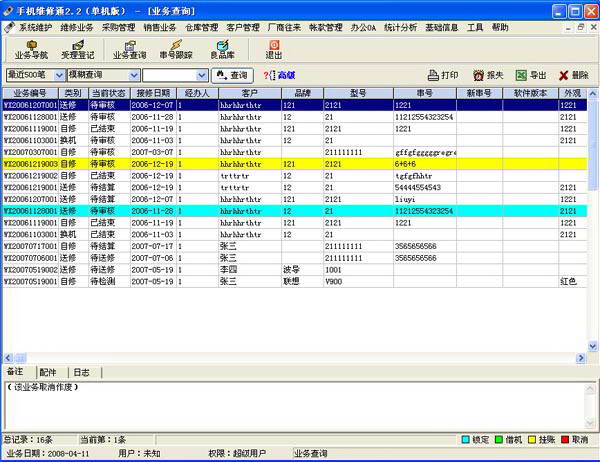The height and width of the screenshot is (462, 600).
Task: Open 业务查询 in the toolbar
Action: click(x=129, y=49)
